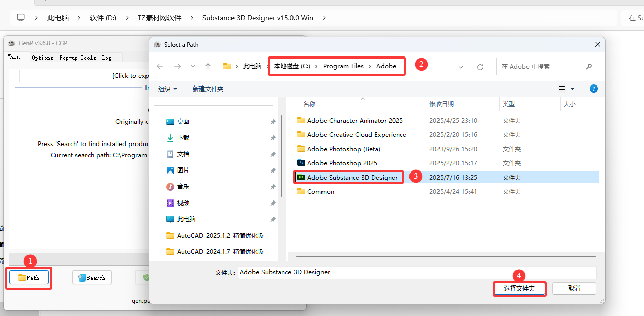
Task: Click Substance 3D Designer v15.0.0 Win breadcrumb
Action: tap(258, 18)
